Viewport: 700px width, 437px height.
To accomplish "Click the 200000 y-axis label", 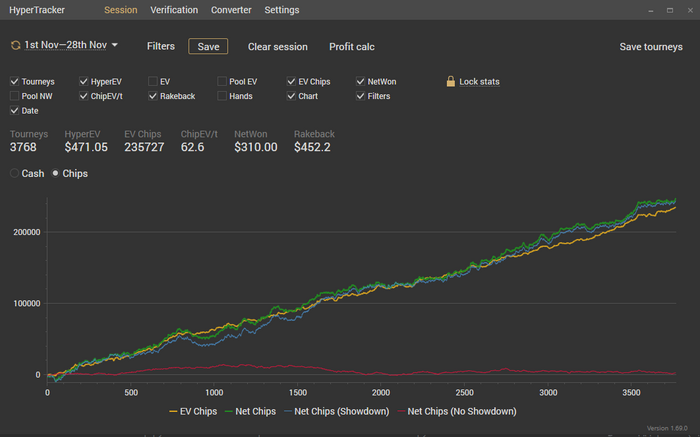I will [x=27, y=232].
